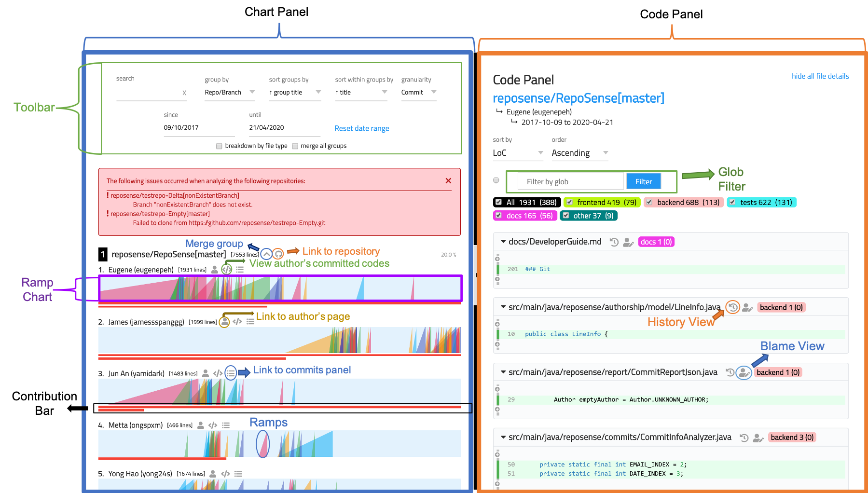Open James's author page via the person icon
The height and width of the screenshot is (493, 868).
[x=224, y=322]
